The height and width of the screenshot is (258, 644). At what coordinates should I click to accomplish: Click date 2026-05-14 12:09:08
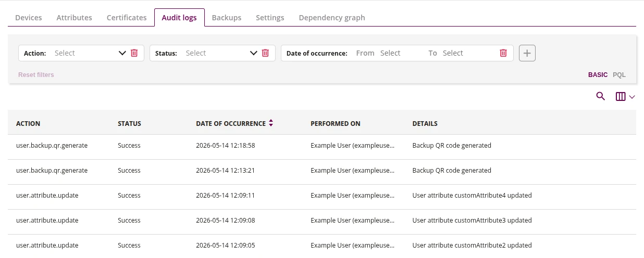pyautogui.click(x=225, y=221)
